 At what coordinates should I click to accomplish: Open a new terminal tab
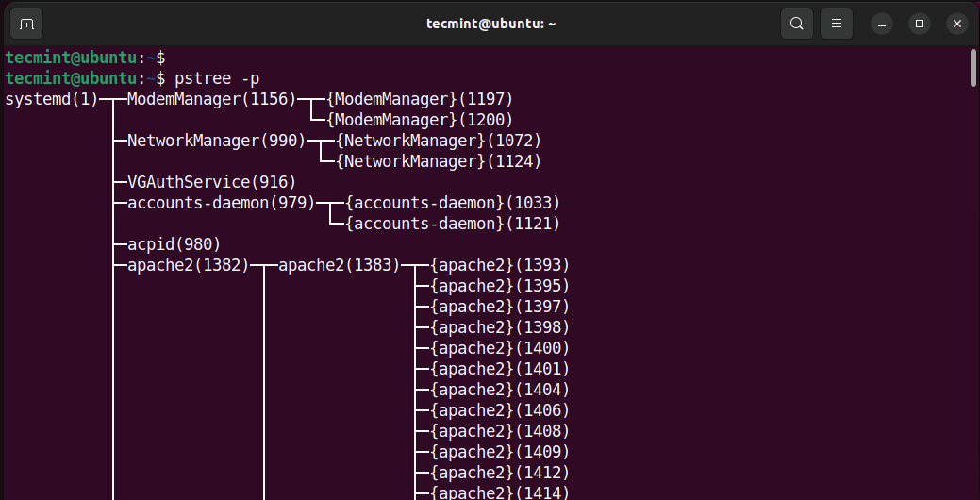[26, 24]
